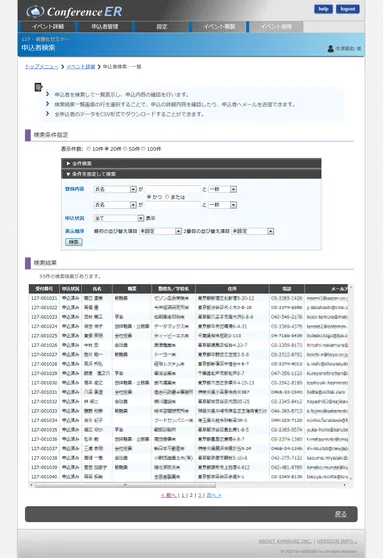This screenshot has width=384, height=559.
Task: Go to page 1 of results
Action: (183, 495)
